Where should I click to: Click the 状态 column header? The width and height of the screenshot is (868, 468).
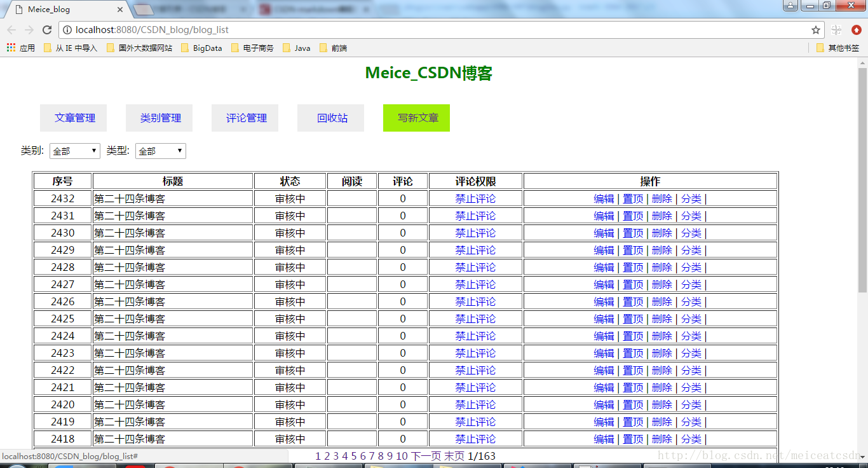[x=290, y=181]
